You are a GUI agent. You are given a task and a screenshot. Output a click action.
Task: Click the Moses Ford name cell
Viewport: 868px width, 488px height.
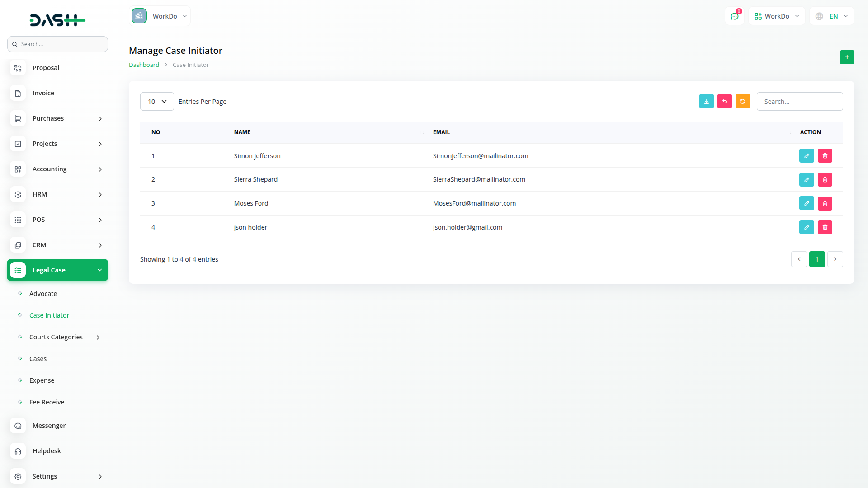point(251,203)
